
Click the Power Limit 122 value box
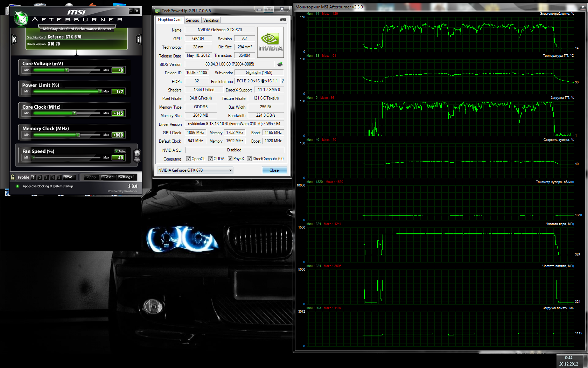118,91
